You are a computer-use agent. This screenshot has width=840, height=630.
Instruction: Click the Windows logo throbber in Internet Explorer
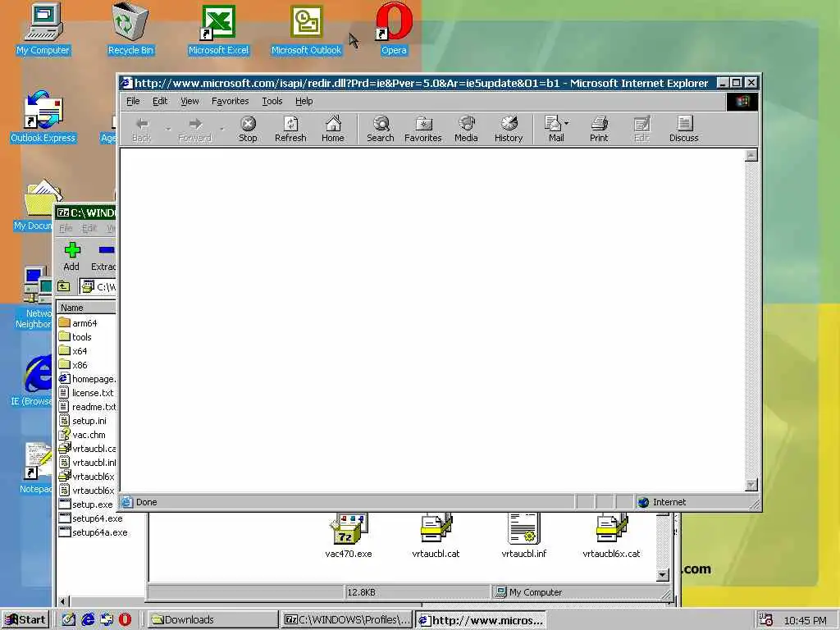(x=742, y=101)
